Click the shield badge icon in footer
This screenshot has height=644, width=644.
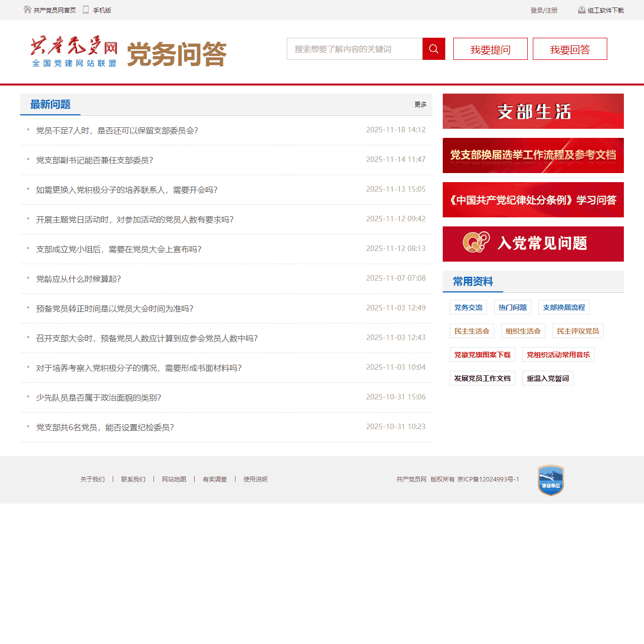coord(550,480)
